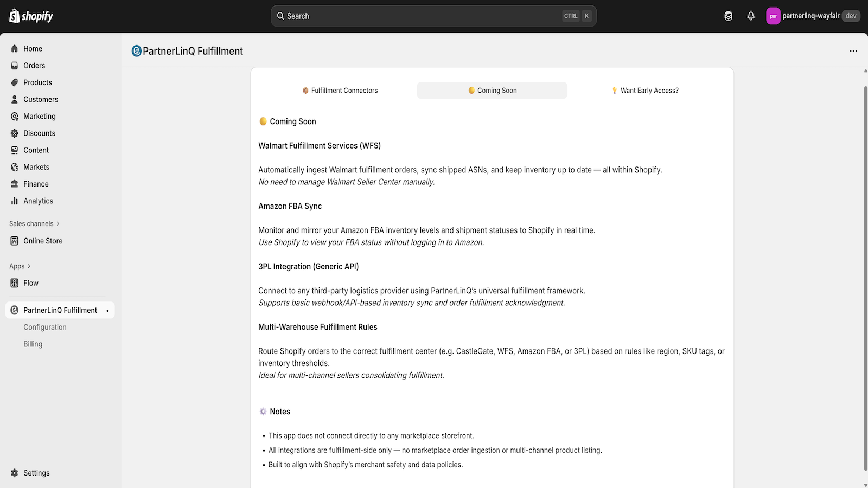Select the Customers icon
Screen dimensions: 868x488
pos(15,99)
